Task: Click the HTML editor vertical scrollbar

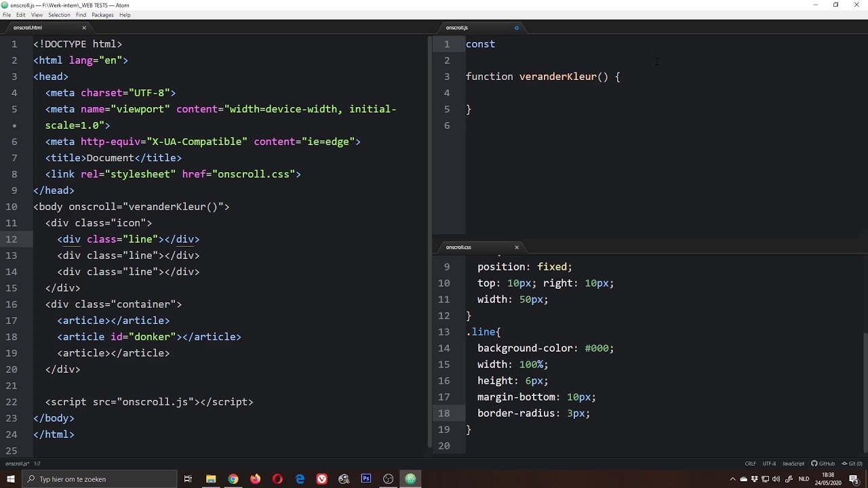Action: point(429,243)
